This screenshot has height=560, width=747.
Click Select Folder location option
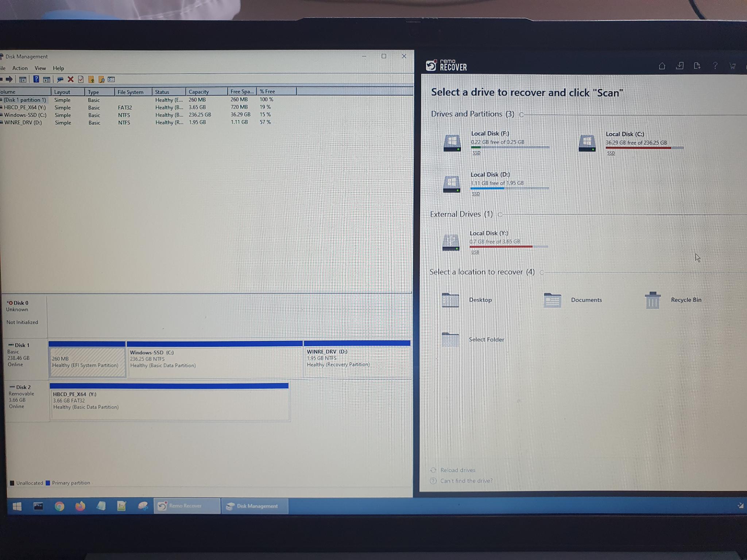(x=473, y=339)
